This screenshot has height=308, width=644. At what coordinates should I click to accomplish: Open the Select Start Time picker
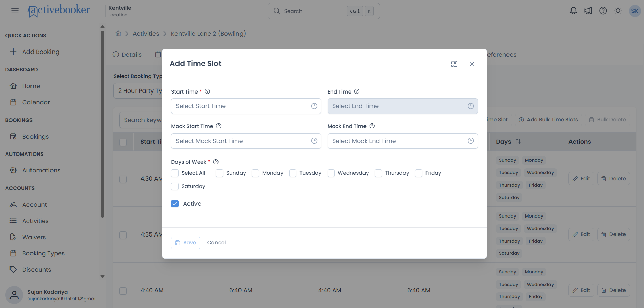[246, 106]
